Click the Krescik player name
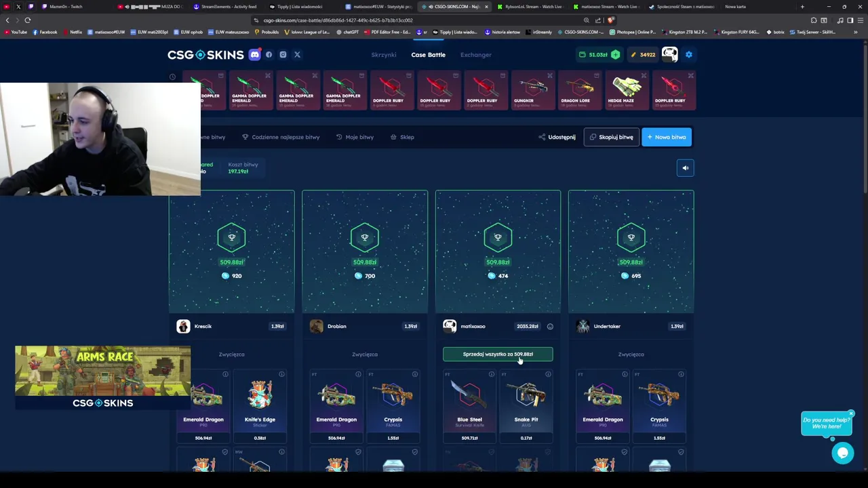 203,327
